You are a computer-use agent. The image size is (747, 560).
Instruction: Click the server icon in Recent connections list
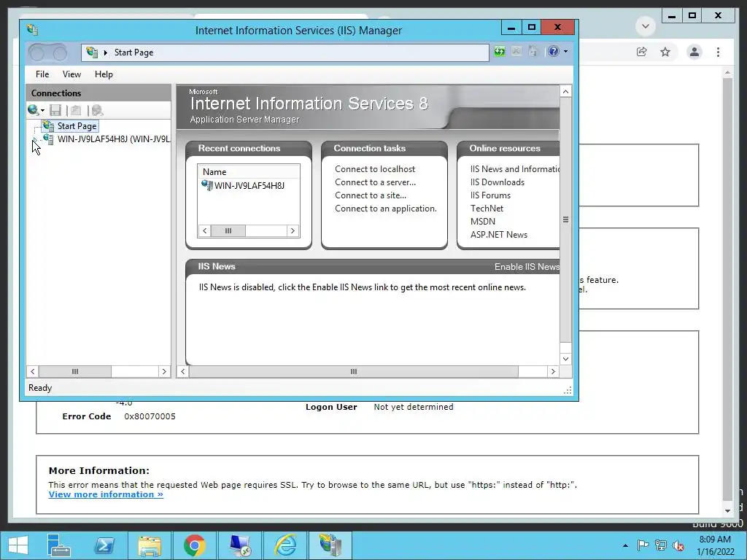click(x=206, y=185)
